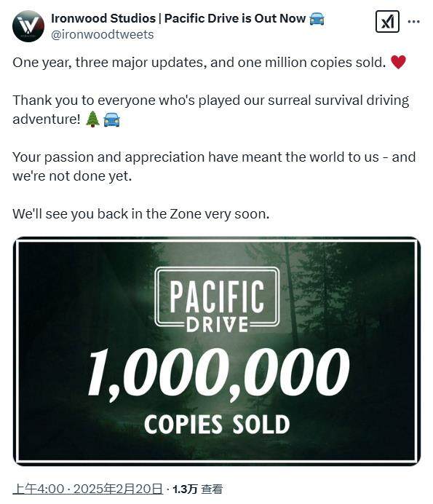433x504 pixels.
Task: Open the Ironwood Studios display name link
Action: point(178,19)
